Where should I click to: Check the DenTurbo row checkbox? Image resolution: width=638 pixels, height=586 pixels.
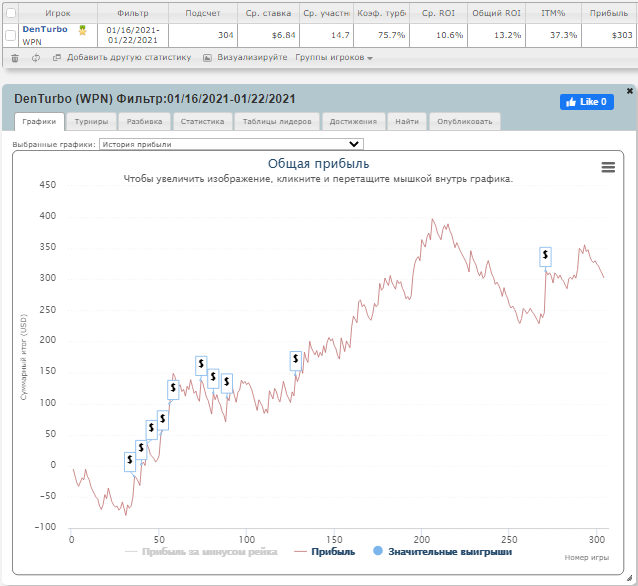click(11, 35)
